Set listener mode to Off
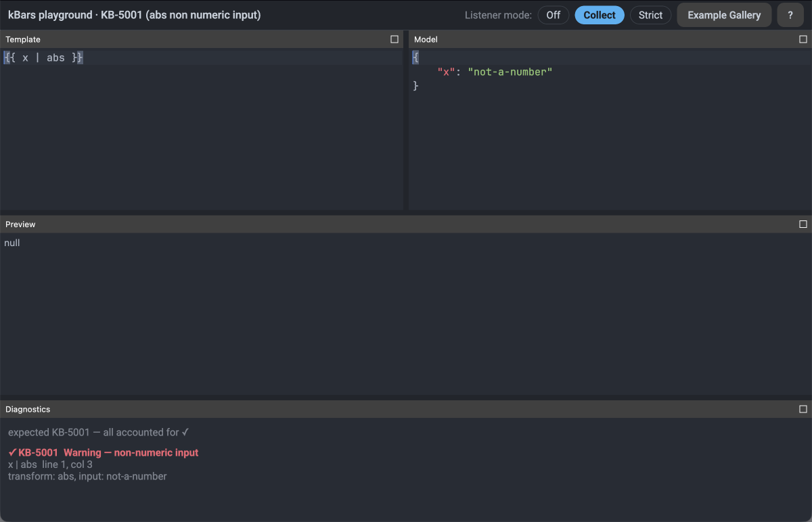Screen dimensions: 812x522 coord(554,15)
